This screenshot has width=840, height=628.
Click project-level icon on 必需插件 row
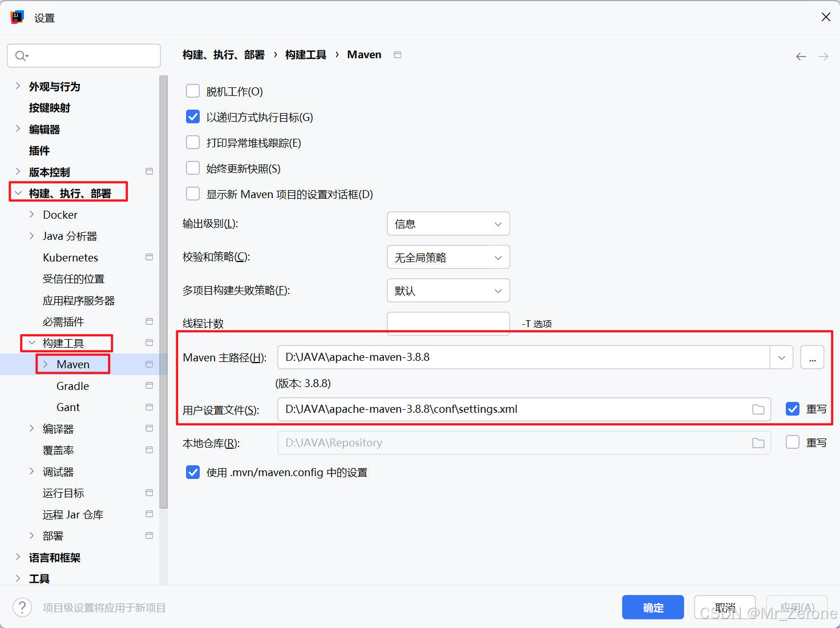[x=150, y=321]
